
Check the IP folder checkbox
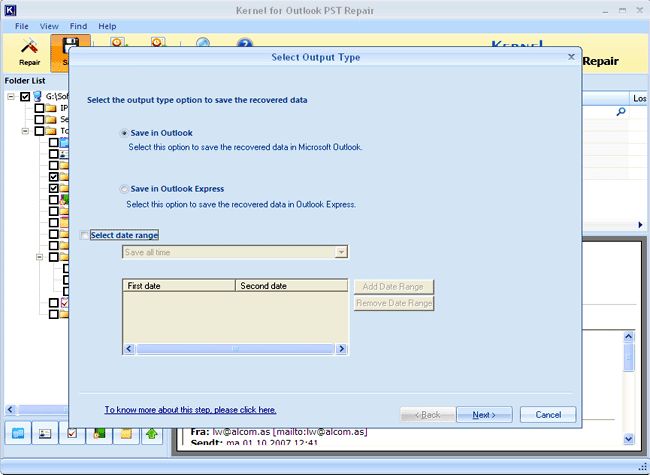tap(39, 108)
